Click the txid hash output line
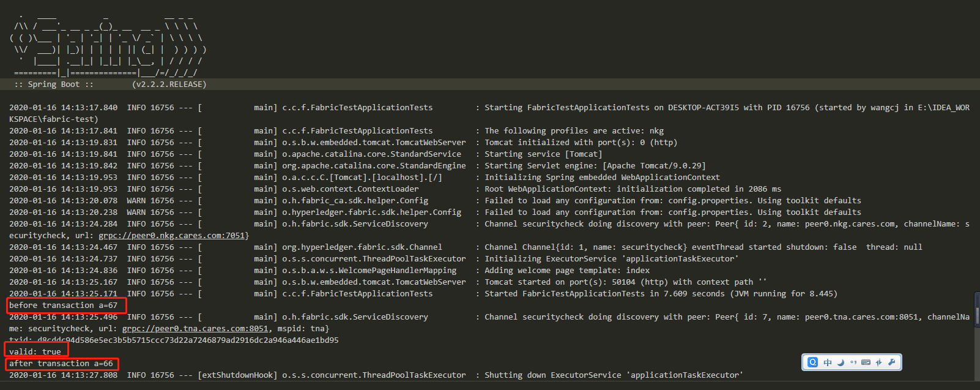 [x=174, y=340]
